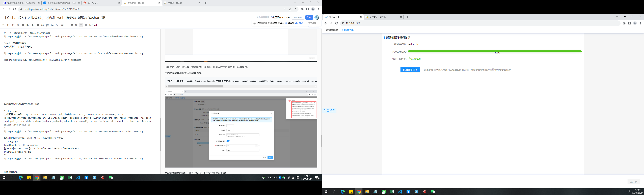644x195 pixels.
Task: Insert an ordered numbered list
Action: (x=47, y=25)
